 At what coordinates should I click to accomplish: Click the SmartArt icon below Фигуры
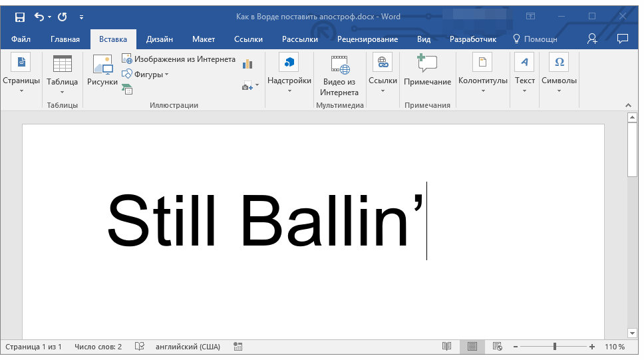[127, 89]
